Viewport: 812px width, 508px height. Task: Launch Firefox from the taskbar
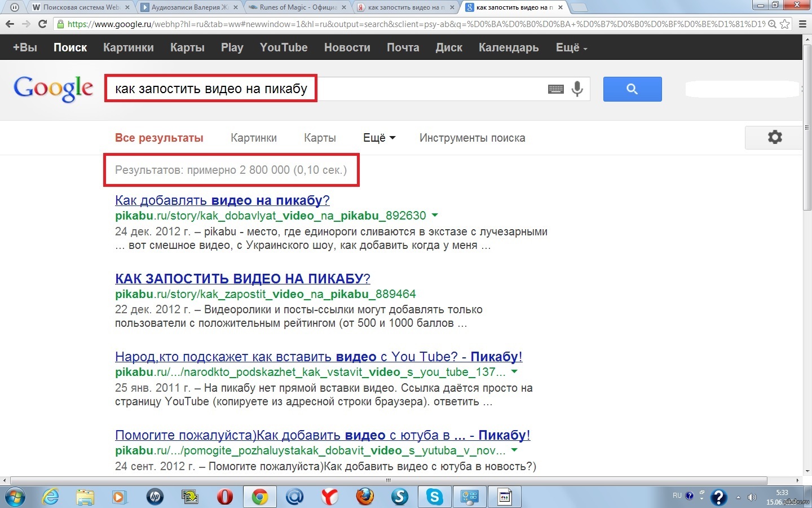(x=365, y=497)
